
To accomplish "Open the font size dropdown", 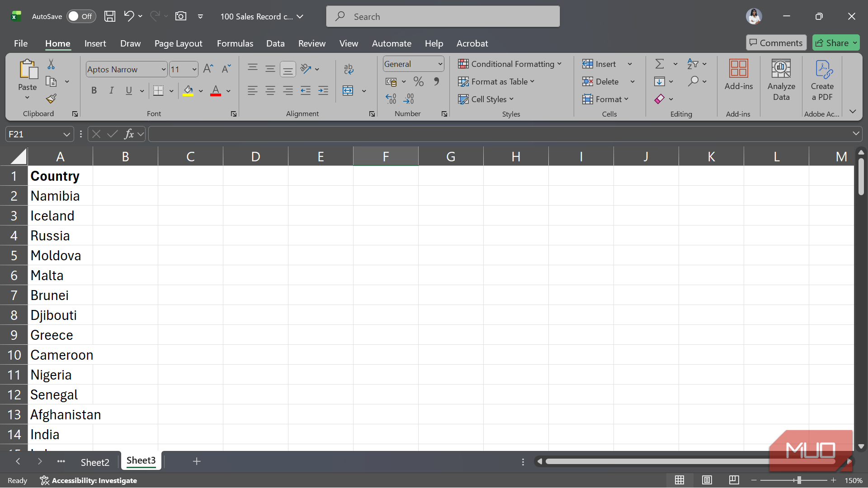I will (x=194, y=69).
